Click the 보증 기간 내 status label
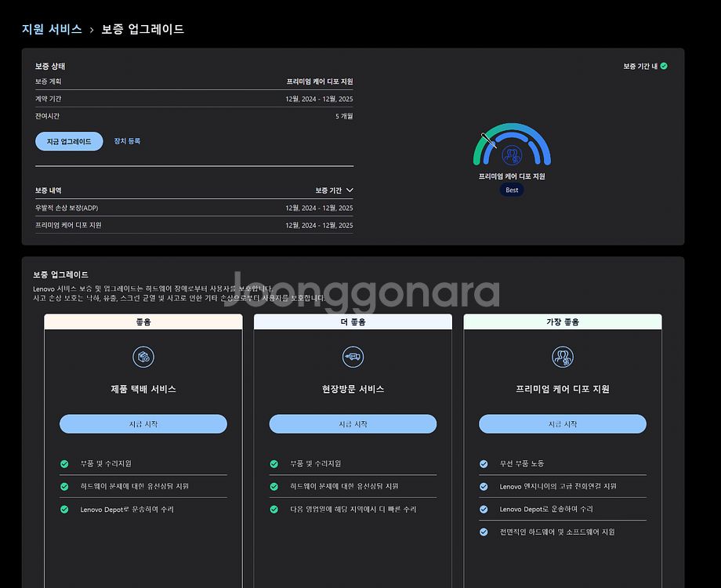The image size is (721, 588). coord(640,67)
